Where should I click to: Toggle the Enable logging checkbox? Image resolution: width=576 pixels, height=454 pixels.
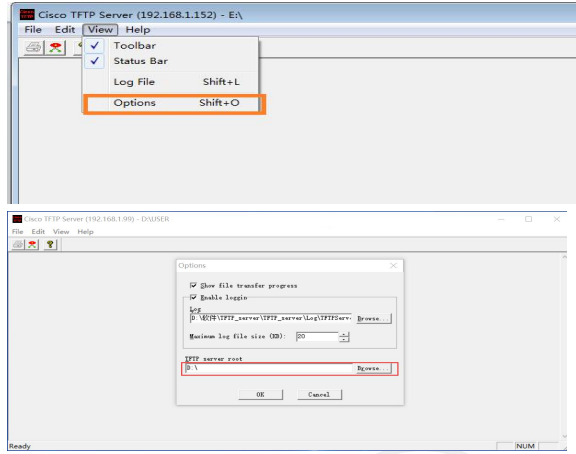193,297
